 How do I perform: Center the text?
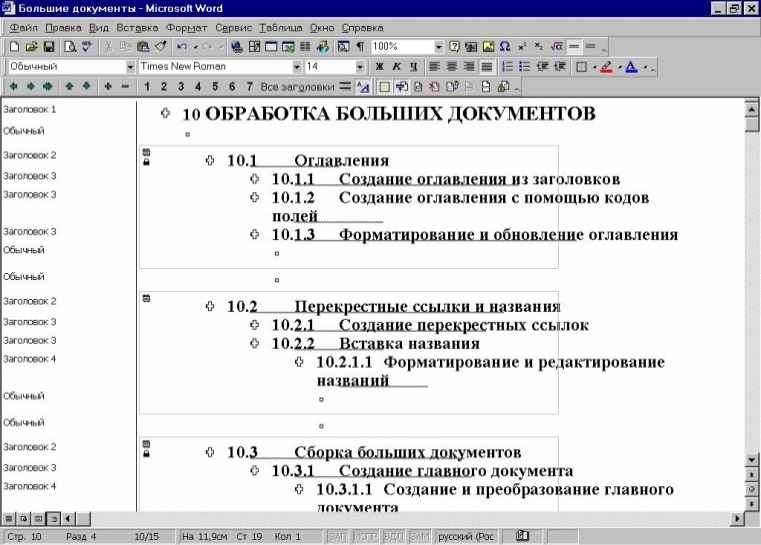click(452, 66)
